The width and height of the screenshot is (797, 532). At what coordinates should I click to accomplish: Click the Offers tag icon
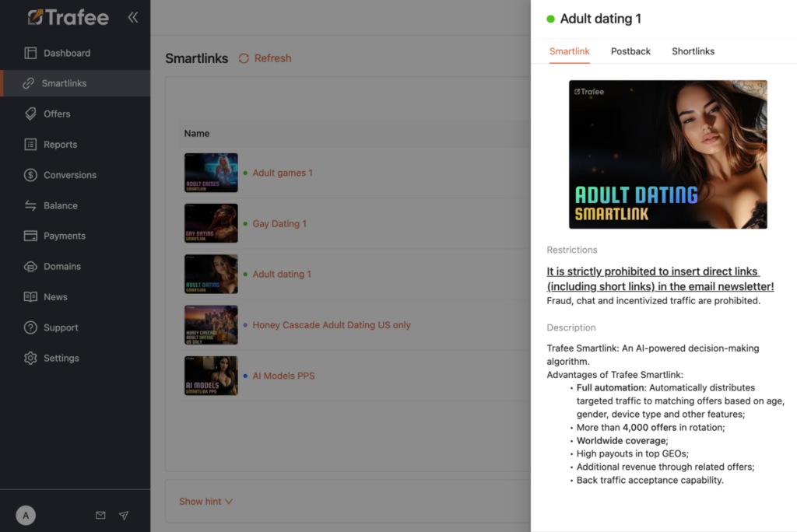pos(30,114)
